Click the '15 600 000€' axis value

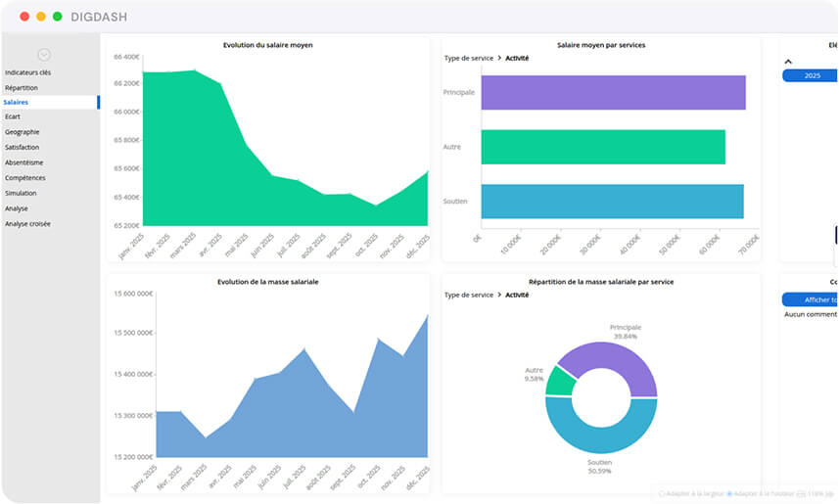coord(133,294)
